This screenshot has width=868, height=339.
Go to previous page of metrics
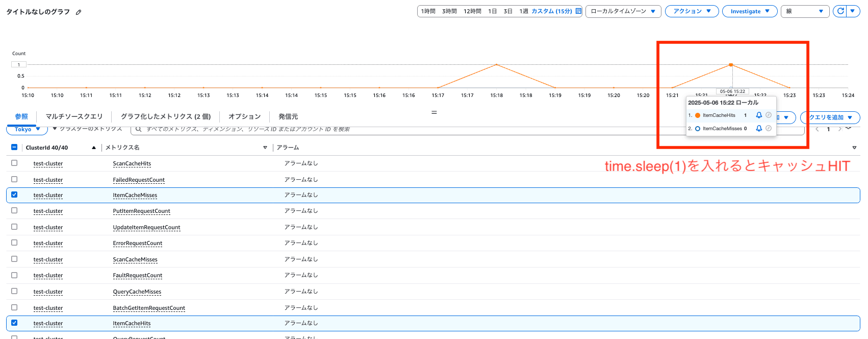tap(817, 129)
